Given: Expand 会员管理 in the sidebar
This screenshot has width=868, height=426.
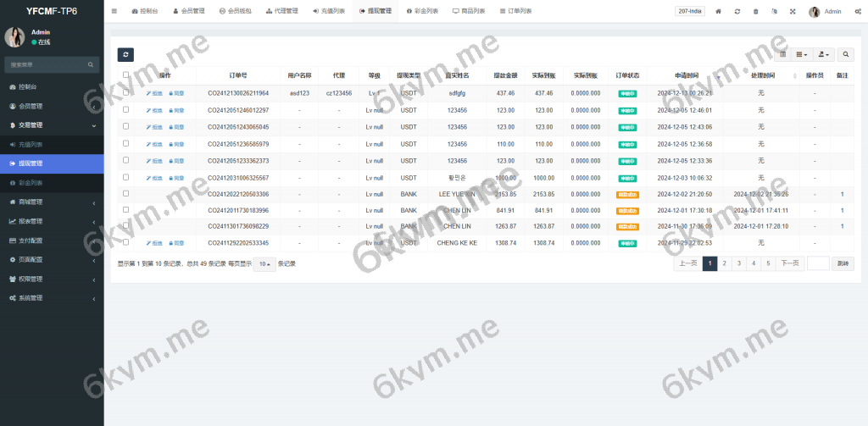Looking at the screenshot, I should pyautogui.click(x=52, y=106).
